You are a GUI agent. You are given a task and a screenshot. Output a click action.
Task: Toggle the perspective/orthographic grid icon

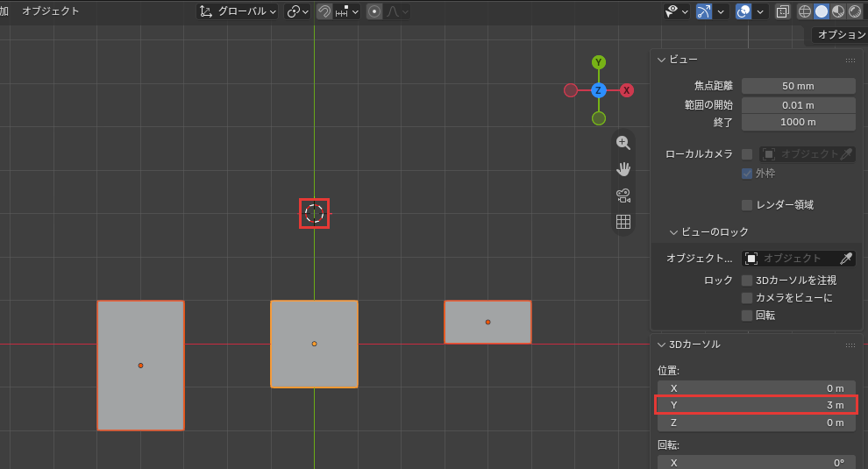(x=623, y=222)
